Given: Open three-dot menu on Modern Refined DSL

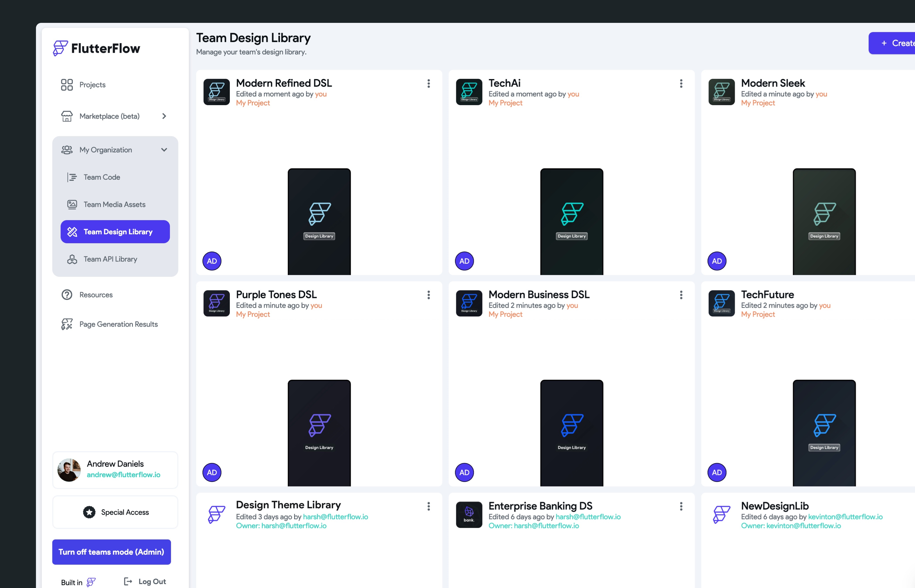Looking at the screenshot, I should (x=429, y=84).
